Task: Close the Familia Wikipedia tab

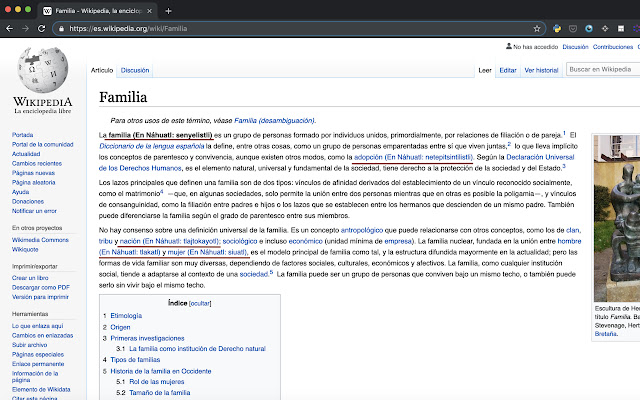Action: click(x=150, y=10)
